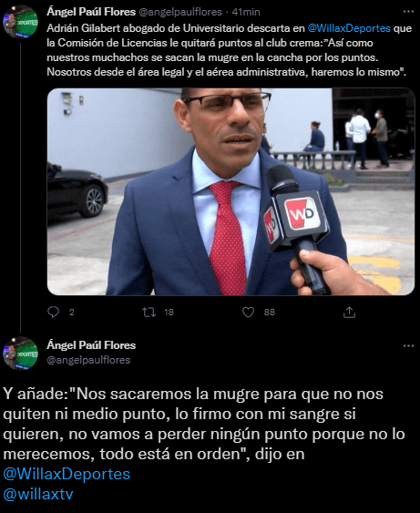Open the share icon under the photo
The image size is (420, 513).
(x=349, y=313)
